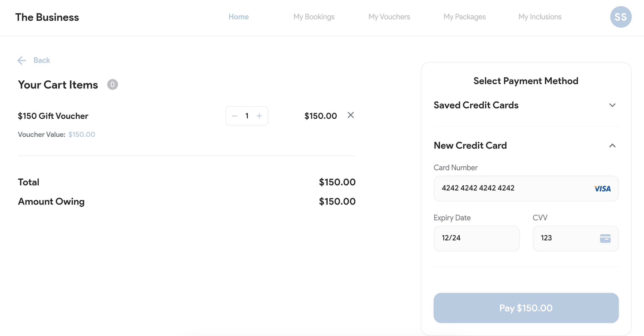Open the My Inclusions tab
This screenshot has height=336, width=644.
540,17
